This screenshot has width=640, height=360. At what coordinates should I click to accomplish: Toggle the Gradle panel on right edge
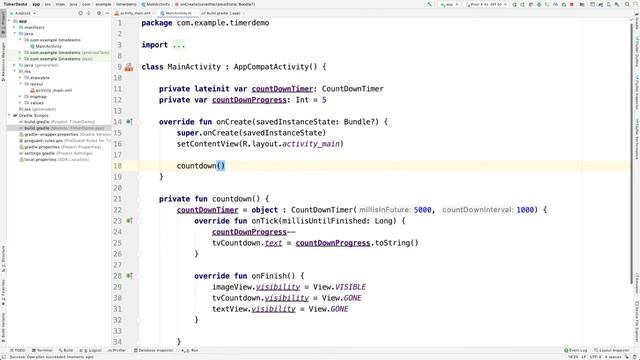point(637,20)
